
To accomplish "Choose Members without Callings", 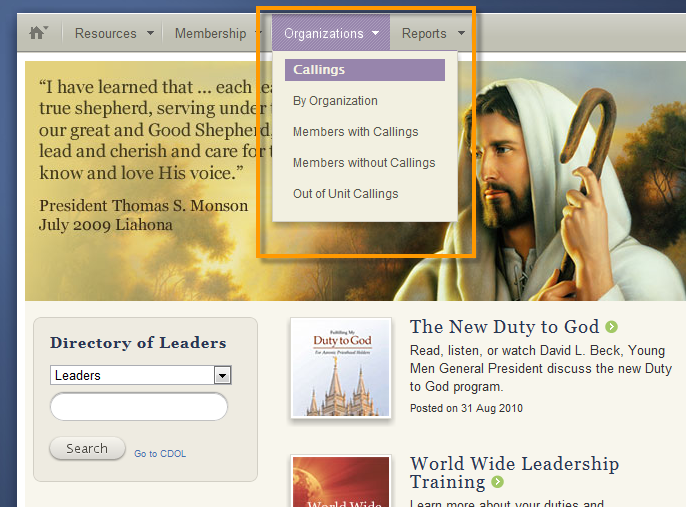I will (364, 163).
